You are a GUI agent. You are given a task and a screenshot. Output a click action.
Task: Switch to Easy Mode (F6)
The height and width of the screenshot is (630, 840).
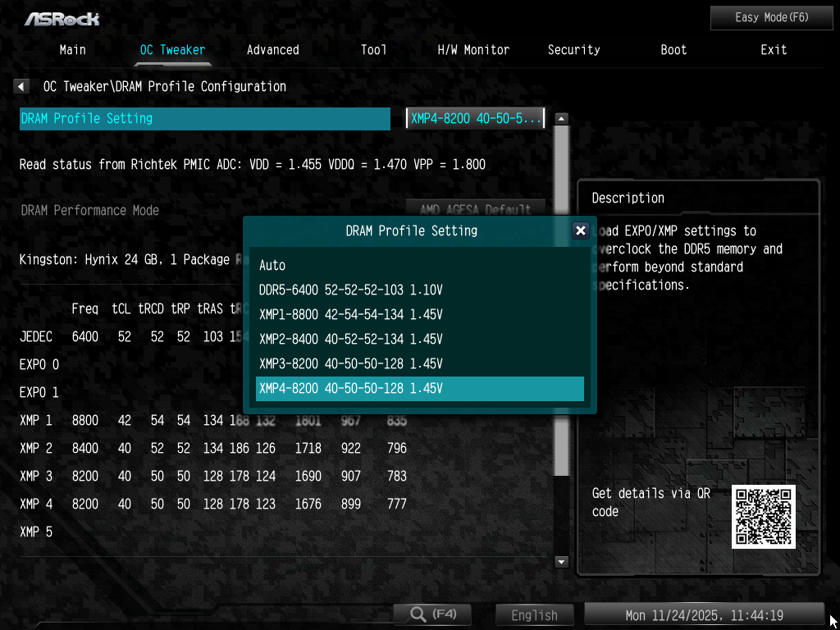(x=771, y=17)
